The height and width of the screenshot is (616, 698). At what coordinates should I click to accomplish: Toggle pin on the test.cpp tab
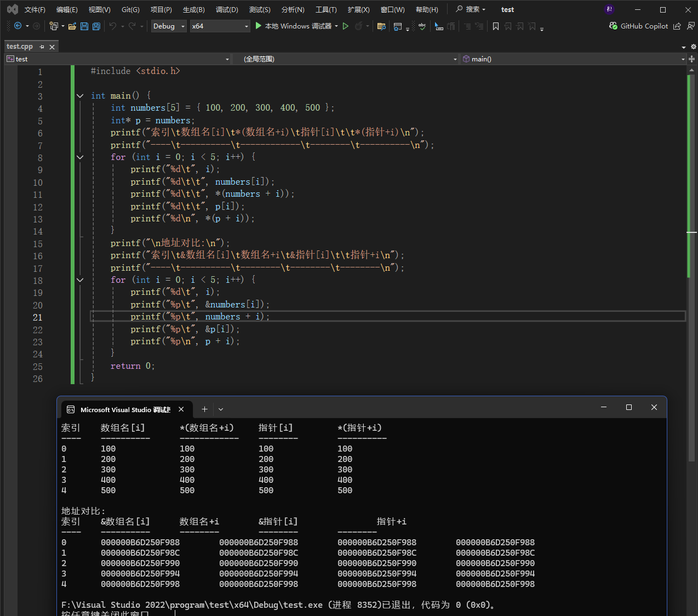point(42,47)
